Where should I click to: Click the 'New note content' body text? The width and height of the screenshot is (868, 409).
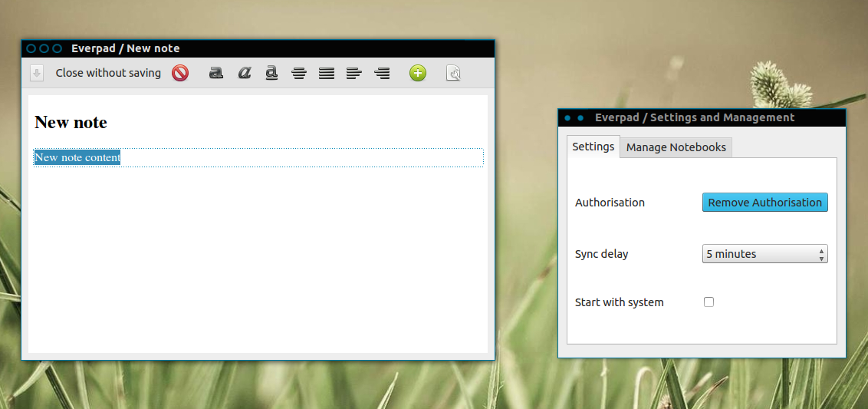(77, 157)
